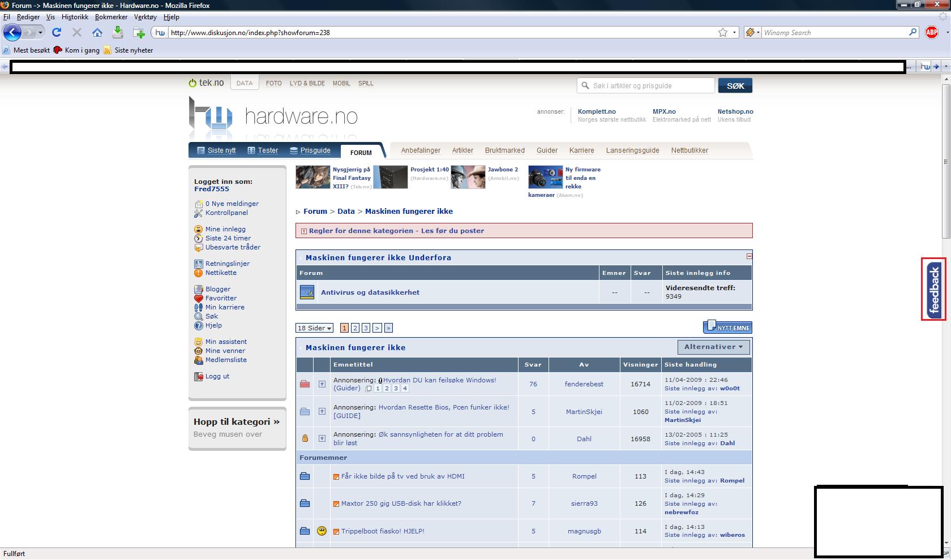
Task: Click the Blogger sidebar icon
Action: point(198,289)
